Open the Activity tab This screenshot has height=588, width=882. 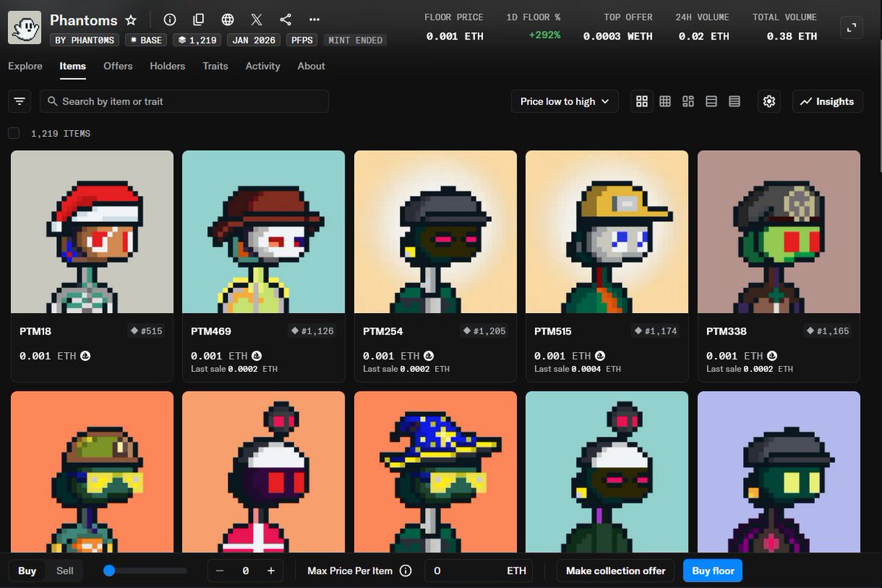click(263, 66)
